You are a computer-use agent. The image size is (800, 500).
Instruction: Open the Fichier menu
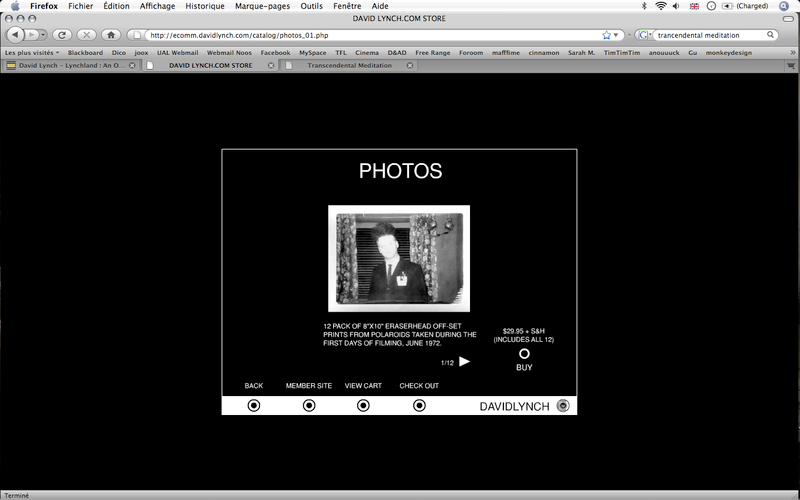tap(81, 6)
